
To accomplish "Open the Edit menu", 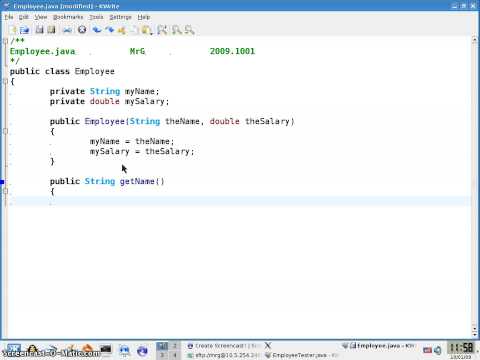I will 23,17.
